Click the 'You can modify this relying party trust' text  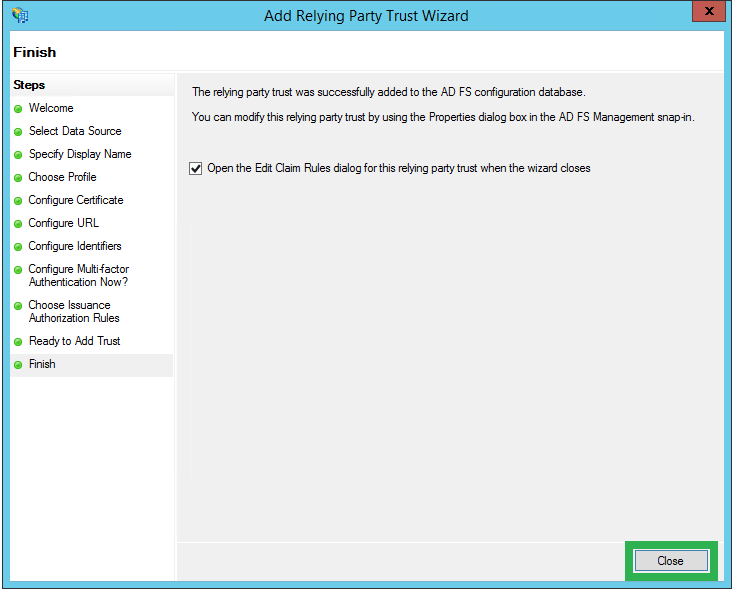443,117
